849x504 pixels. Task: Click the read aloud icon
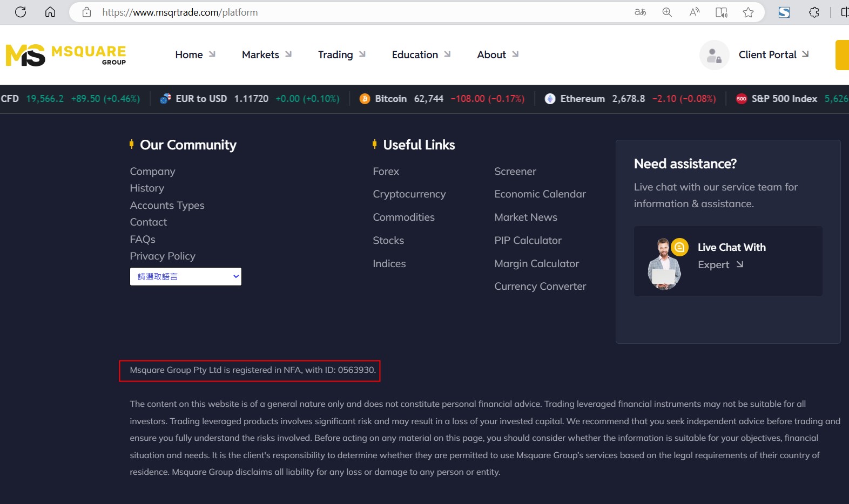pyautogui.click(x=695, y=12)
